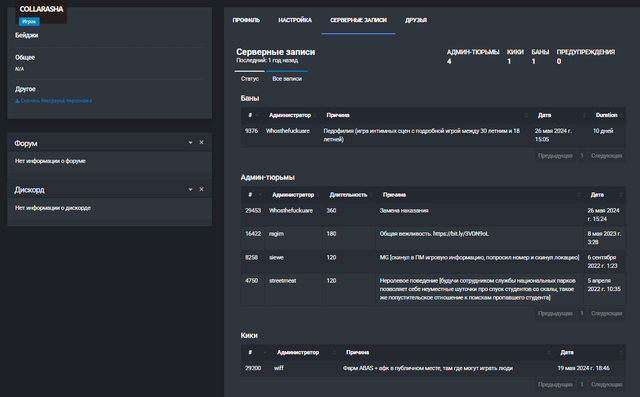Sort bans table by Duration column
The image size is (640, 397).
[607, 115]
